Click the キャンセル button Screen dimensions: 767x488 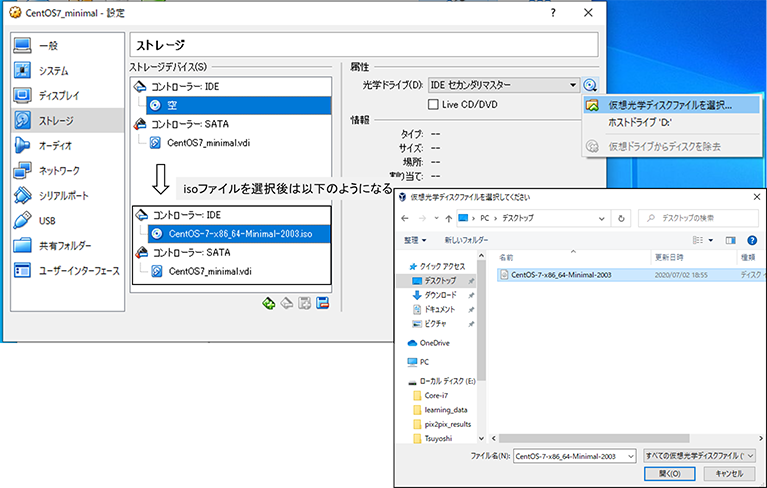[x=728, y=474]
